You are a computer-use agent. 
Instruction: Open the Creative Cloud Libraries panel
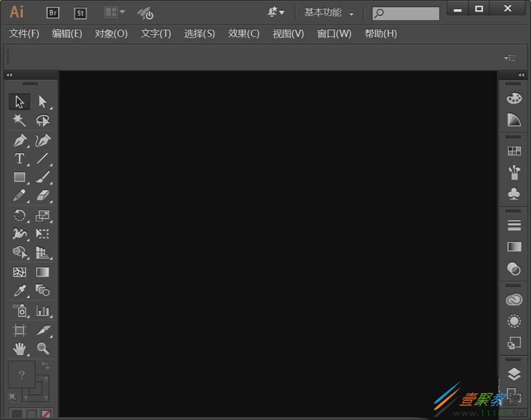513,300
